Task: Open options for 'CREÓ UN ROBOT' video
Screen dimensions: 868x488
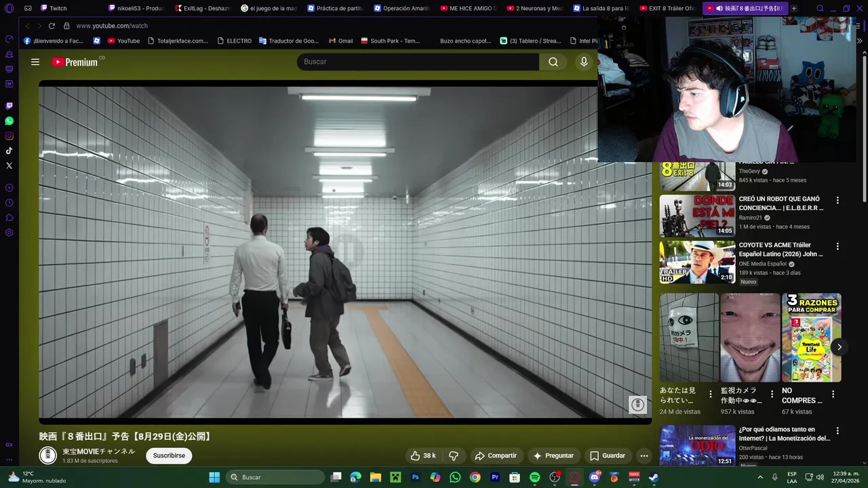Action: click(837, 201)
